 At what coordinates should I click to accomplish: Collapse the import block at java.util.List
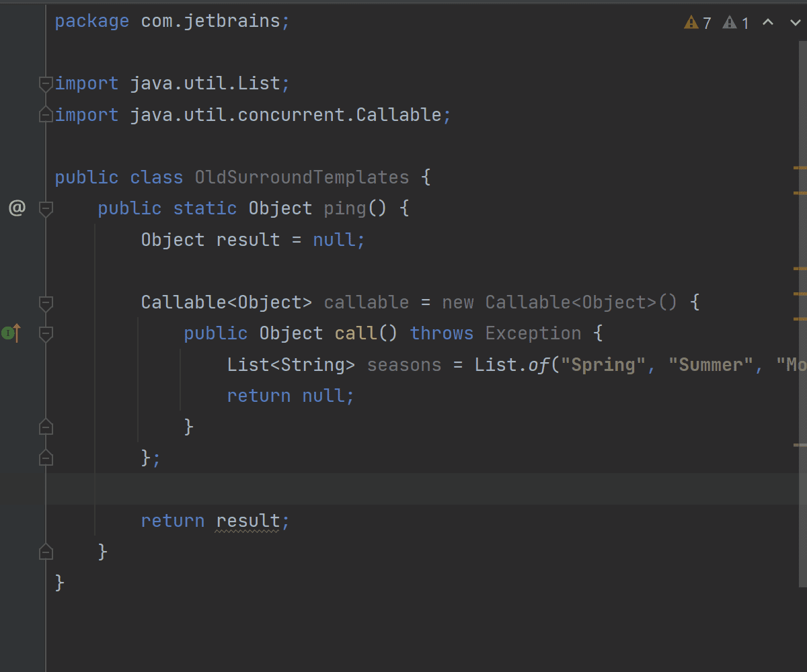(x=46, y=84)
